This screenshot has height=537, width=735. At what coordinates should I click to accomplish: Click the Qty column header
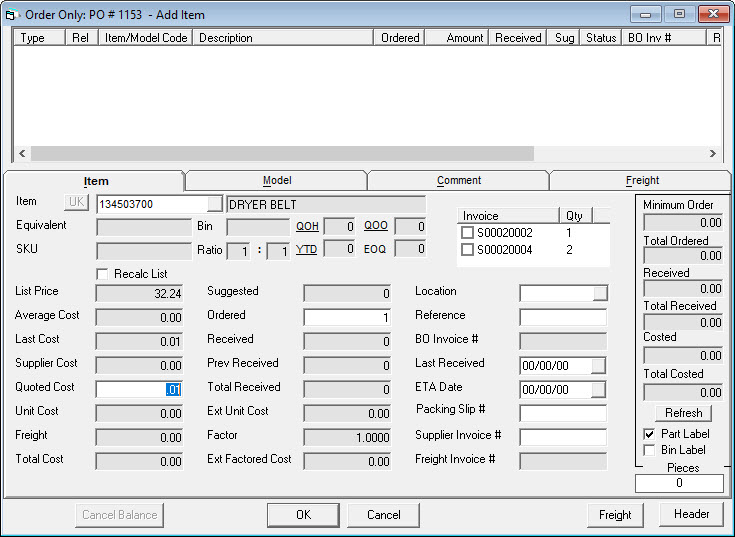576,216
